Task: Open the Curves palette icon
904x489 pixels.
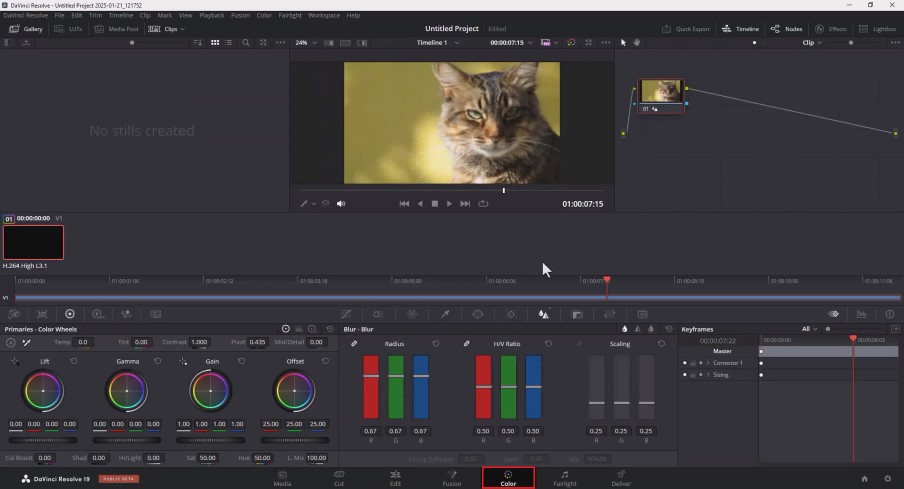Action: pyautogui.click(x=346, y=314)
